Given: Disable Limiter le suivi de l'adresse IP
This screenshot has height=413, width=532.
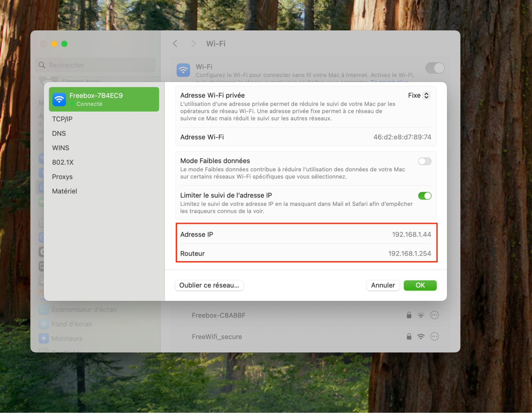Looking at the screenshot, I should [424, 196].
